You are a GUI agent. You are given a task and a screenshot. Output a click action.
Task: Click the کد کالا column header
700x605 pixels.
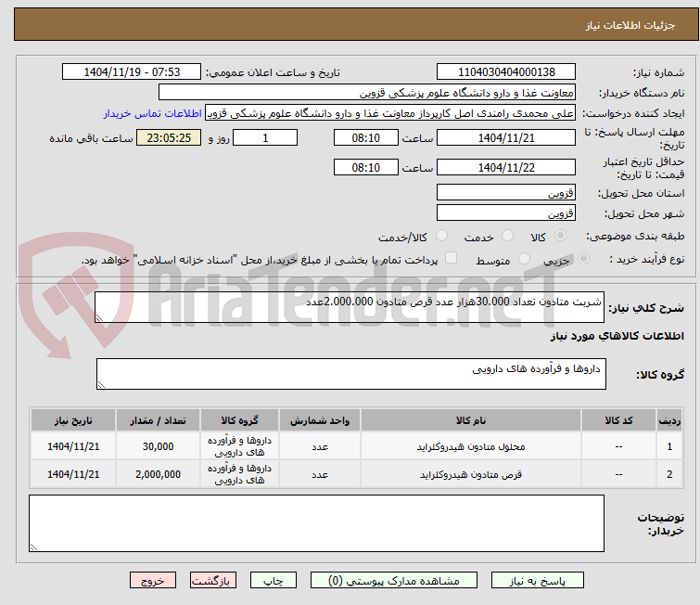click(x=618, y=420)
